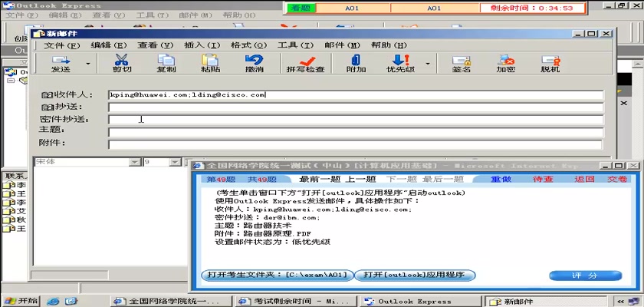The width and height of the screenshot is (644, 307).
Task: Click the 共49题 total questions label
Action: [262, 179]
